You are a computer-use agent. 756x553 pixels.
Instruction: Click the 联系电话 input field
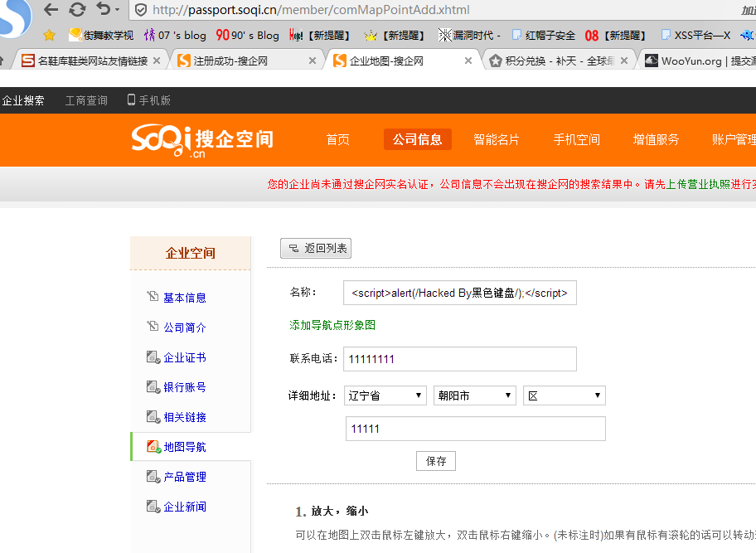(x=460, y=359)
